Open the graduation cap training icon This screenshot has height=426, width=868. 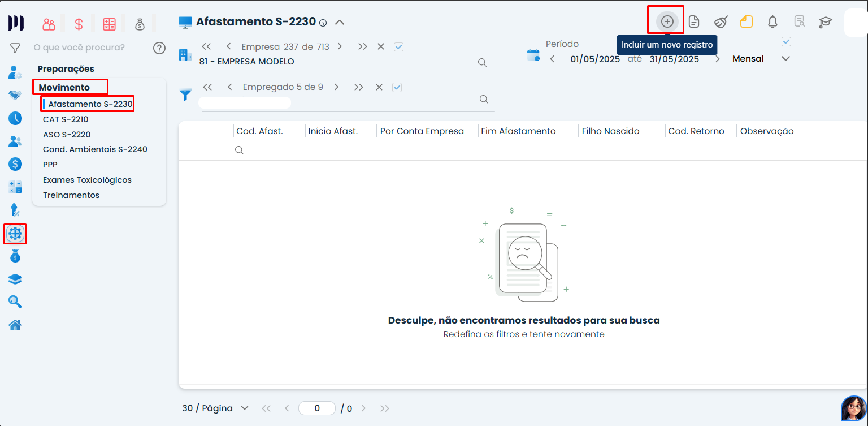(826, 22)
